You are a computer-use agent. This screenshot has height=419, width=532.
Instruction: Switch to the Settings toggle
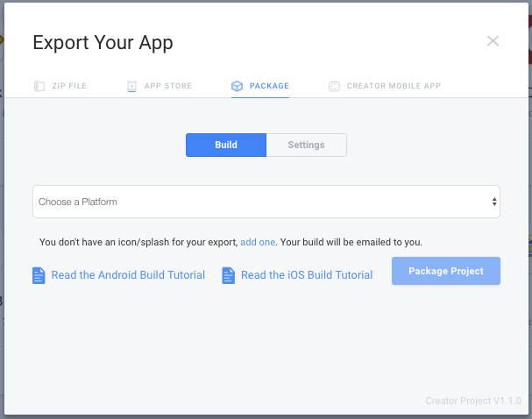tap(307, 145)
